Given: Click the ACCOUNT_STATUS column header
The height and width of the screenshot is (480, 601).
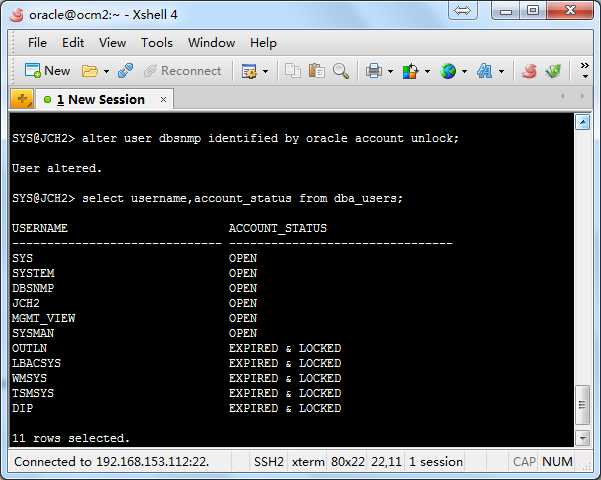Looking at the screenshot, I should [278, 228].
